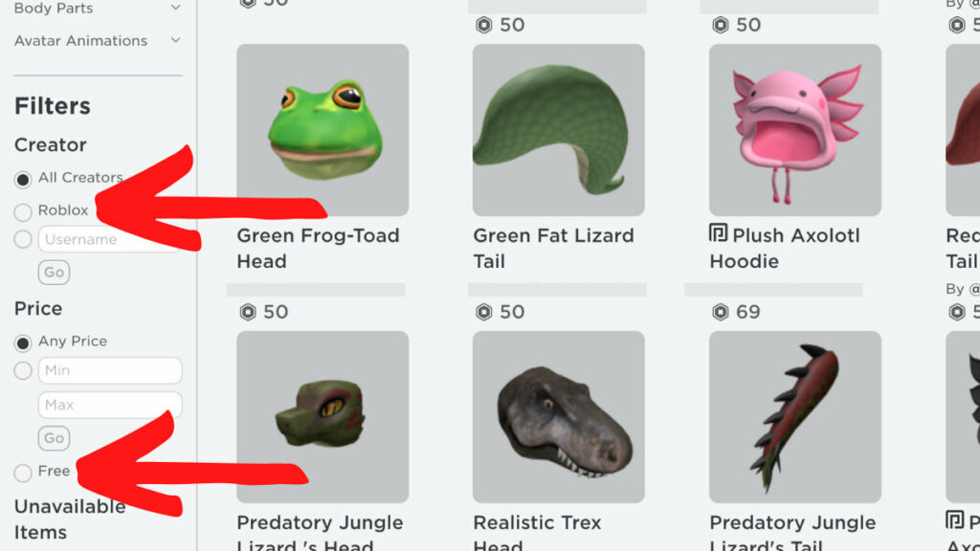The width and height of the screenshot is (980, 551).
Task: Open the Green Frog-Toad Head thumbnail
Action: click(323, 130)
